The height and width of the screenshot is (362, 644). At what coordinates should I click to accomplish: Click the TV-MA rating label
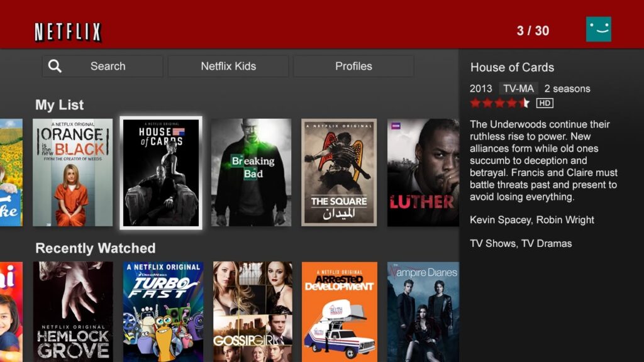[x=518, y=89]
